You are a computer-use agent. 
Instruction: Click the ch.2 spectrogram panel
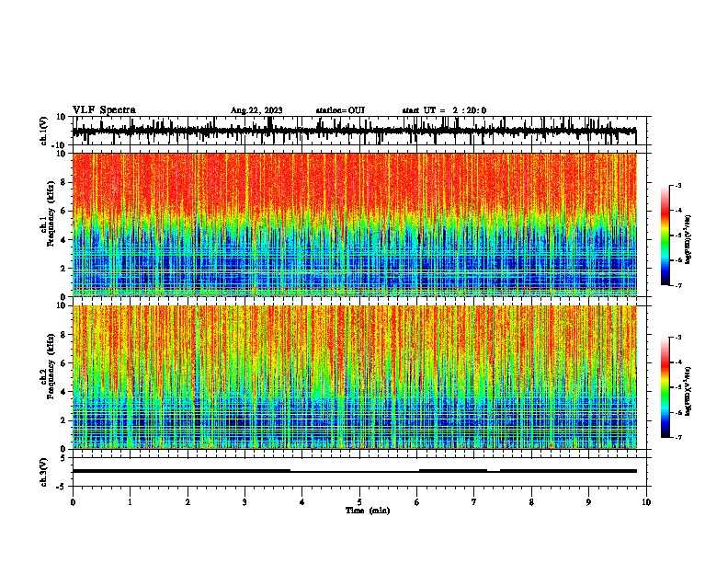pos(355,377)
